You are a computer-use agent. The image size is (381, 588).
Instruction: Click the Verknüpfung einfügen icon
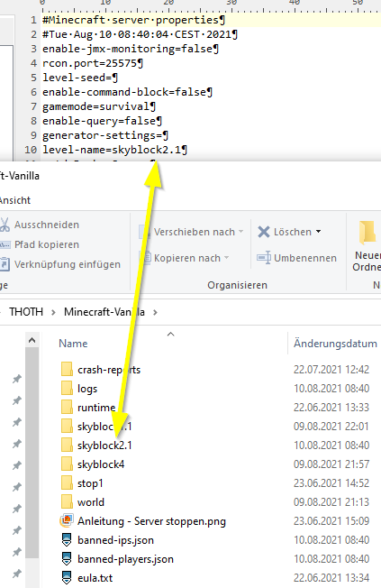click(x=5, y=264)
